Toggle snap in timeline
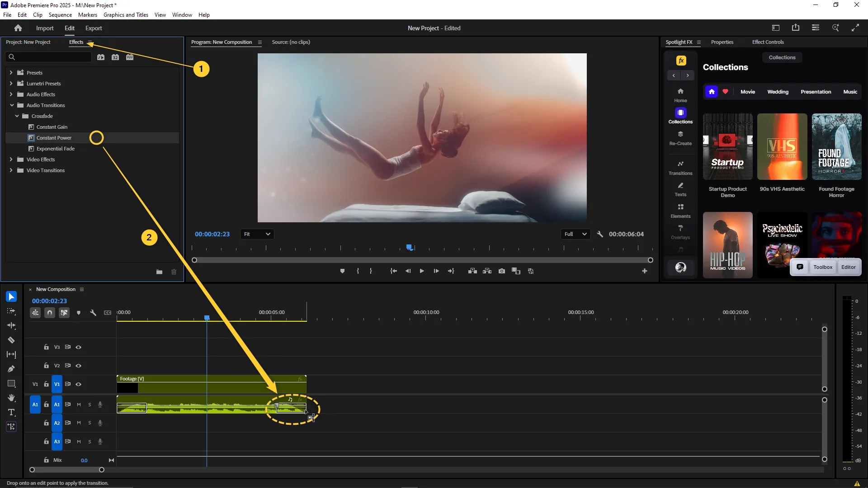868x488 pixels. click(x=50, y=313)
